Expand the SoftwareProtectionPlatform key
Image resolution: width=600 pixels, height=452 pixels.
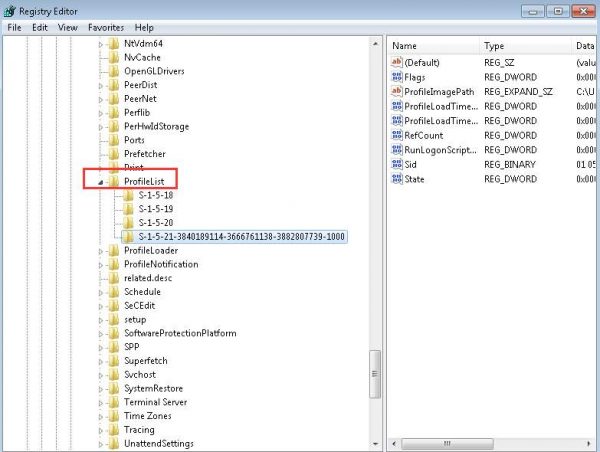101,333
